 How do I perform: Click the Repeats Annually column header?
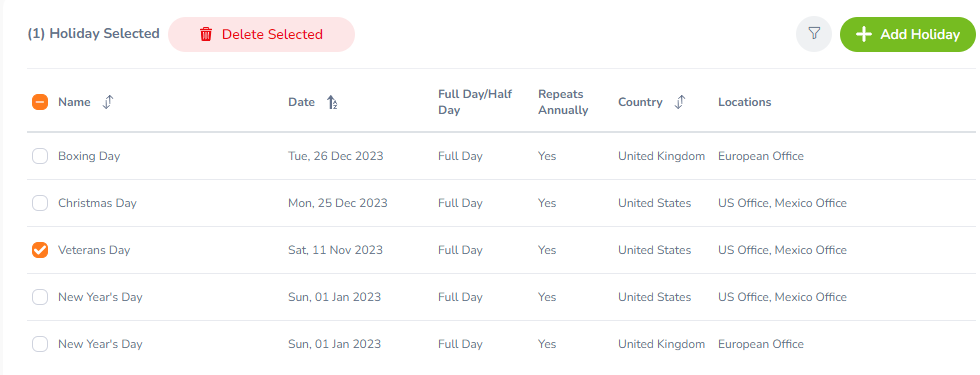[x=563, y=102]
